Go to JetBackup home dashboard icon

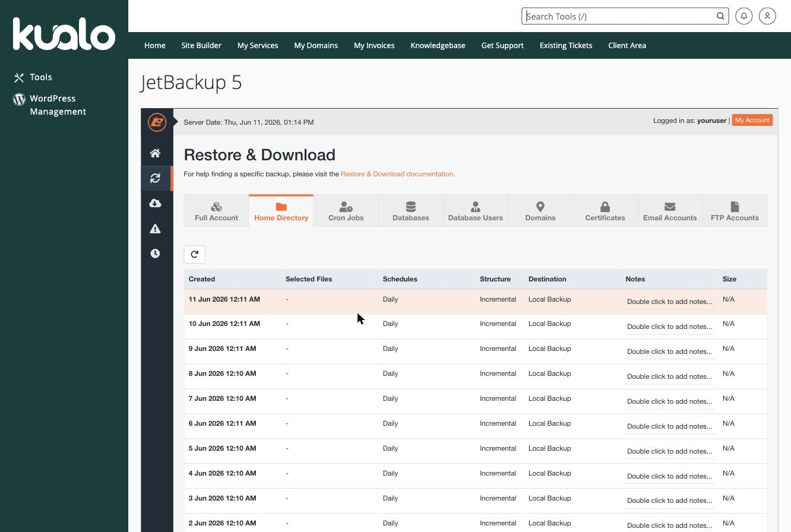coord(155,153)
